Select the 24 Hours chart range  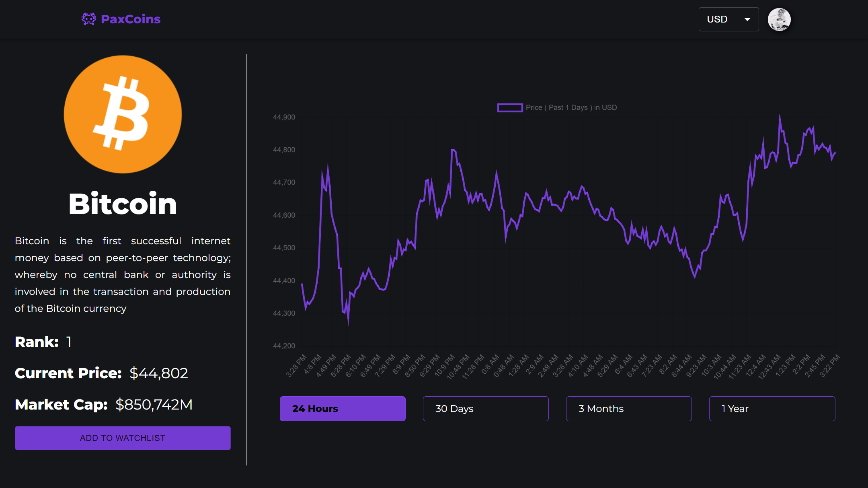(x=343, y=409)
